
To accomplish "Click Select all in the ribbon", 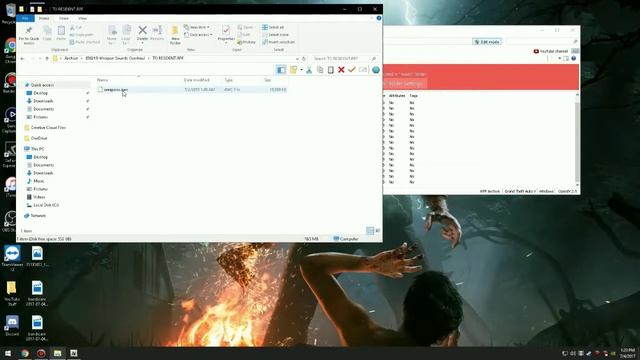I will pyautogui.click(x=273, y=27).
